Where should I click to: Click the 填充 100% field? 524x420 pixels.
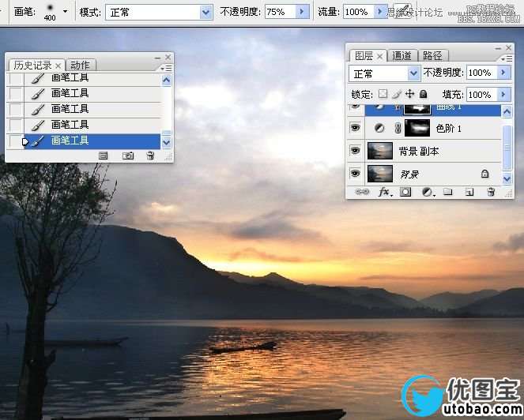click(x=481, y=95)
